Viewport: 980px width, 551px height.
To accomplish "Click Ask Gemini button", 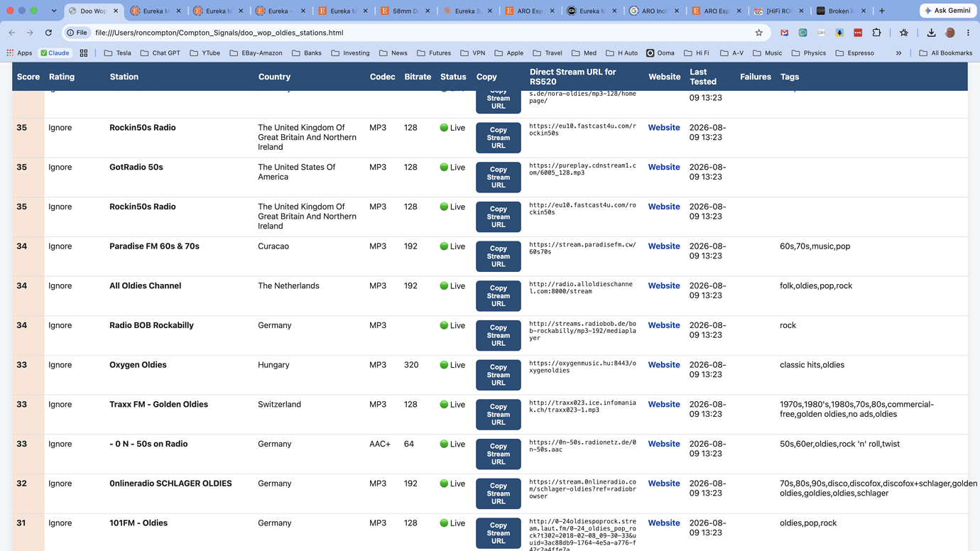I will click(x=948, y=11).
